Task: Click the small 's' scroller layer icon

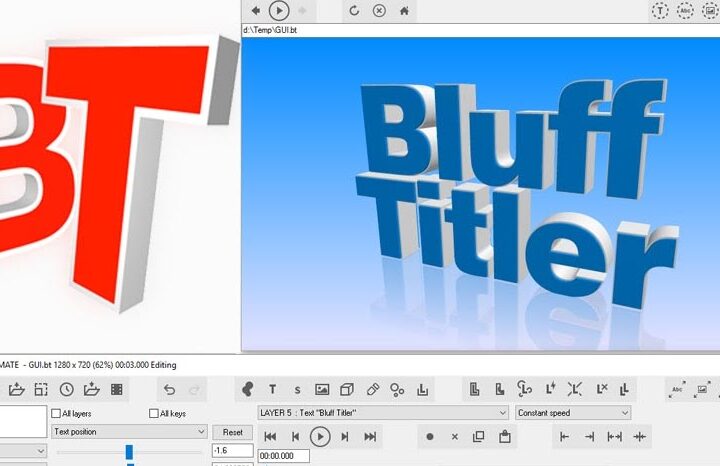Action: point(297,390)
